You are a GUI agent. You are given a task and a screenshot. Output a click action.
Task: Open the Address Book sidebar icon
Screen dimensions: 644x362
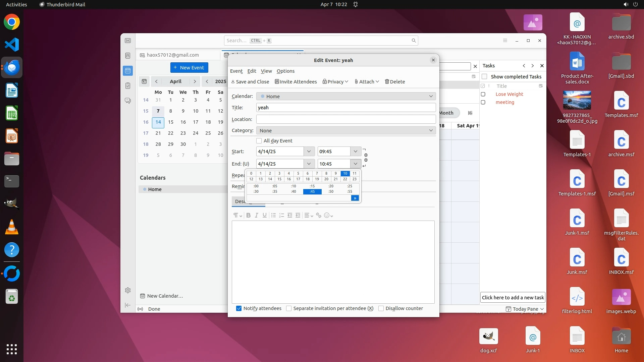click(x=128, y=56)
